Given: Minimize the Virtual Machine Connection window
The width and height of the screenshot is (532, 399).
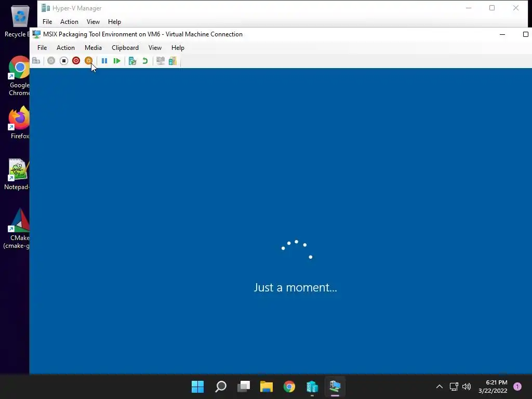Looking at the screenshot, I should pyautogui.click(x=502, y=34).
